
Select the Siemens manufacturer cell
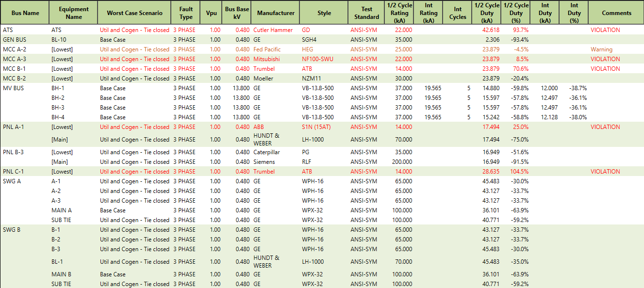(264, 162)
